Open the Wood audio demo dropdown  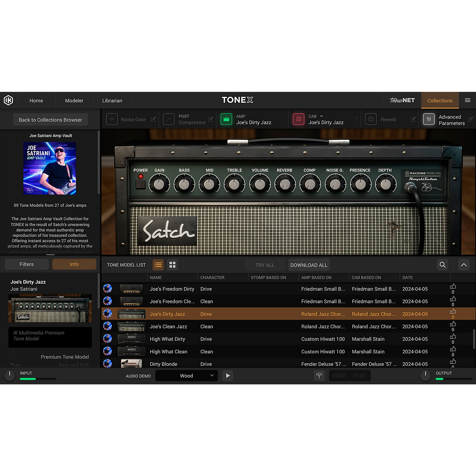[187, 376]
